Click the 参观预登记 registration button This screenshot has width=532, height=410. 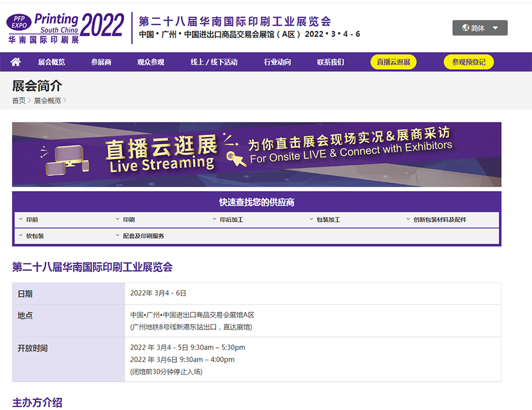(x=468, y=62)
